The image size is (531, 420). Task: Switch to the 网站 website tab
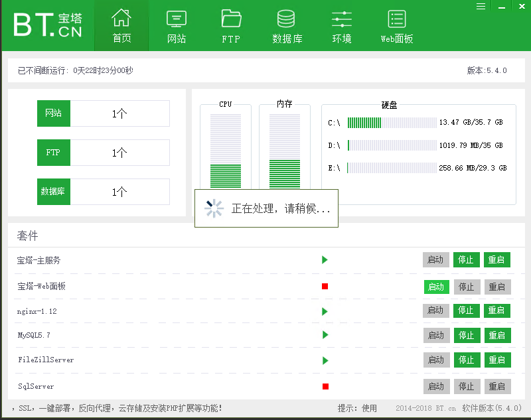pos(177,26)
